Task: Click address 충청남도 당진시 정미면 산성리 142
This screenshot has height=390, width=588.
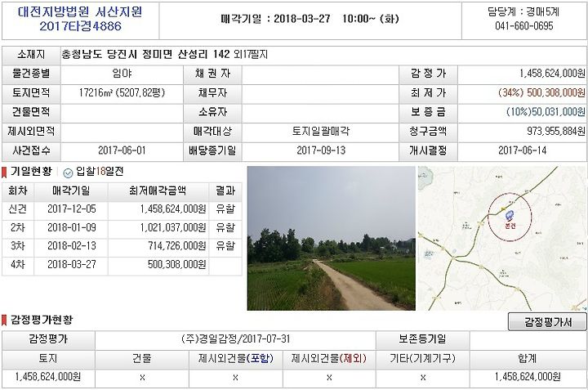Action: point(145,55)
